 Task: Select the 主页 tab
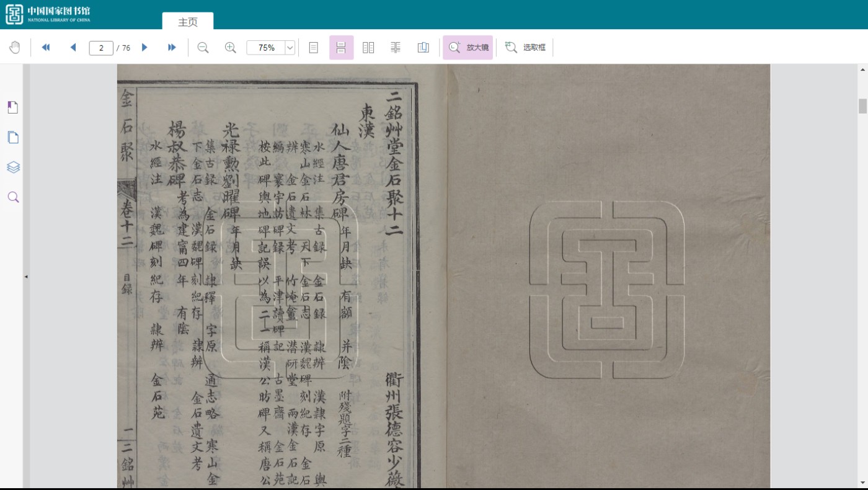click(x=188, y=22)
